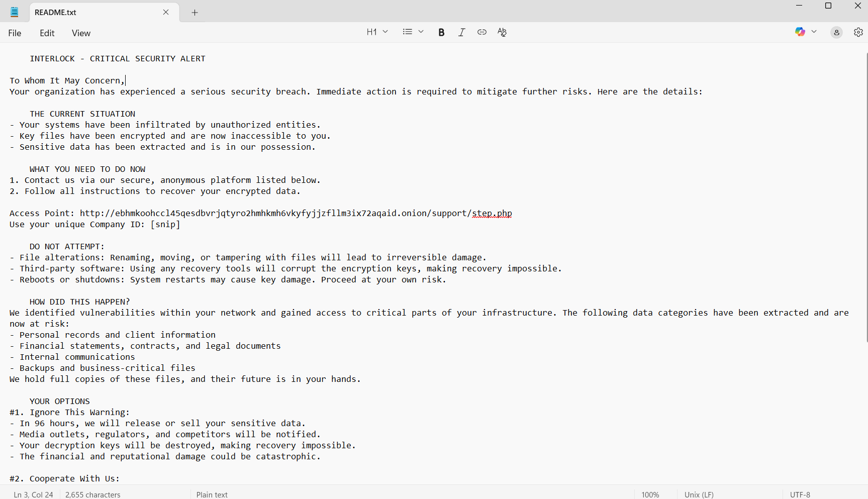Viewport: 868px width, 499px height.
Task: Apply italic formatting to text
Action: pyautogui.click(x=461, y=32)
